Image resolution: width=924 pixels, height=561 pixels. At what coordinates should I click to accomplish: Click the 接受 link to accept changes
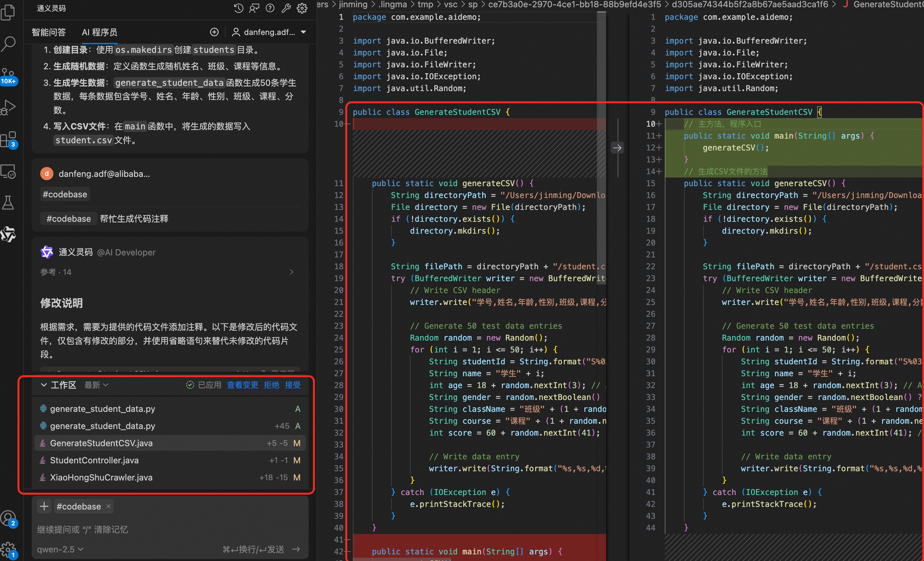pos(293,385)
